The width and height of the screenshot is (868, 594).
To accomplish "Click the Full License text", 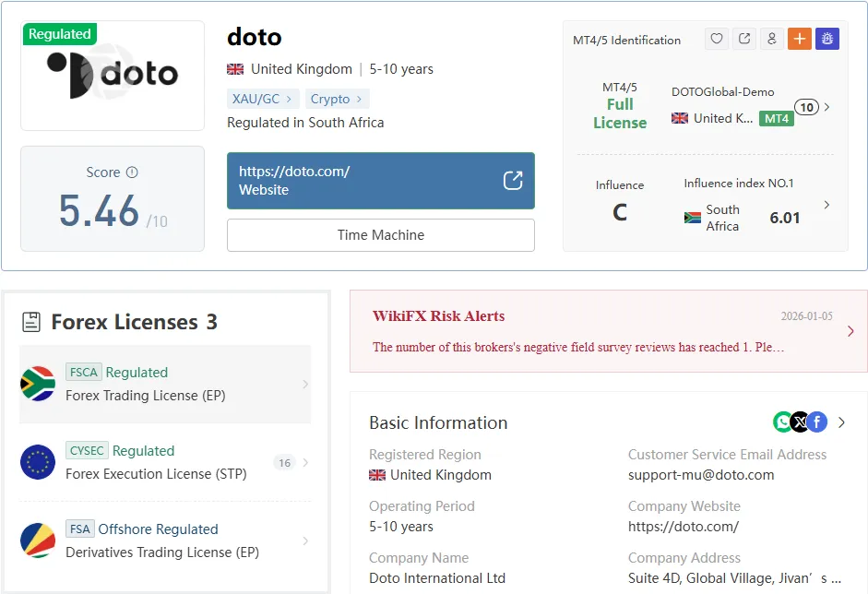I will click(620, 113).
